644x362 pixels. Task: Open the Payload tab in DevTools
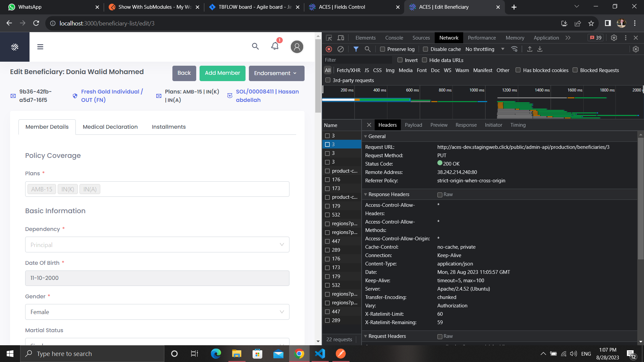click(413, 125)
